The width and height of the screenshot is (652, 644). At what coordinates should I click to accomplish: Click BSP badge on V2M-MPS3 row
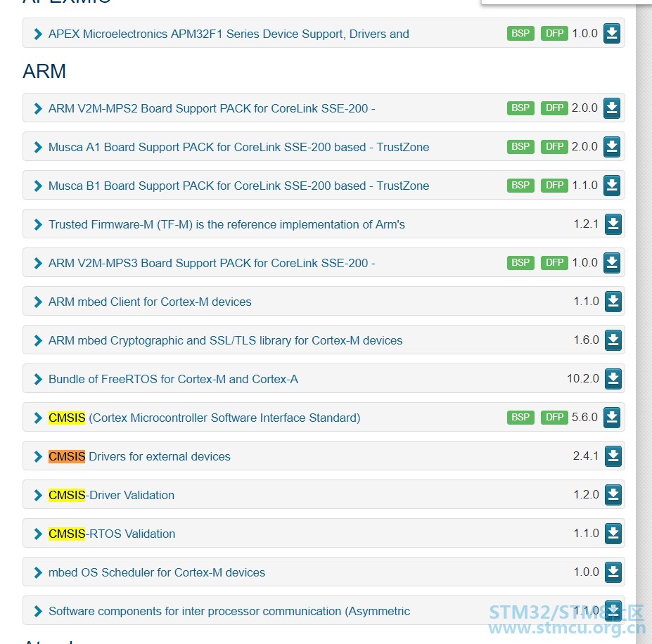pos(520,263)
